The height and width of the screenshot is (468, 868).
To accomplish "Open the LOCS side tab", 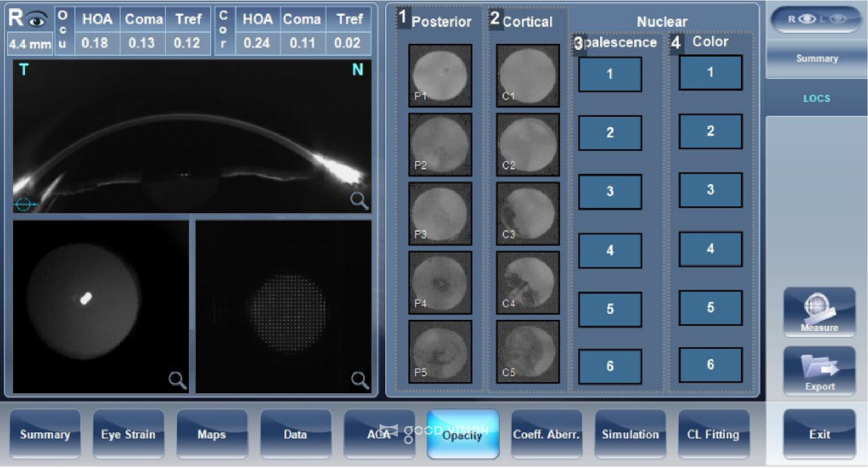I will point(816,98).
